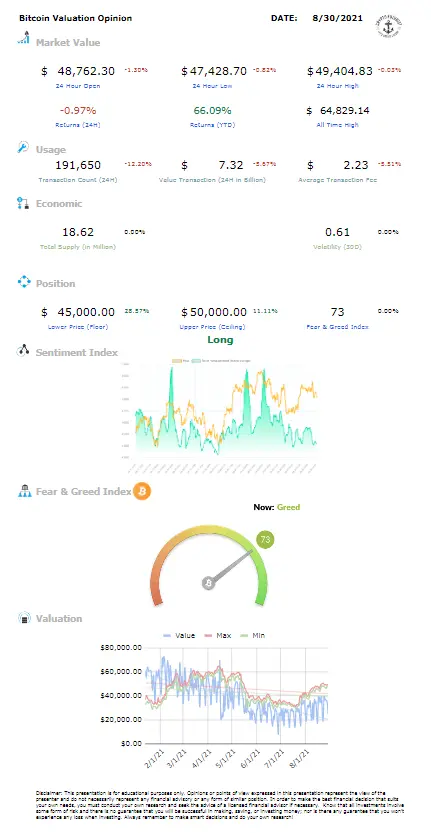431x833 pixels.
Task: Click the Valuation section icon
Action: 24,618
